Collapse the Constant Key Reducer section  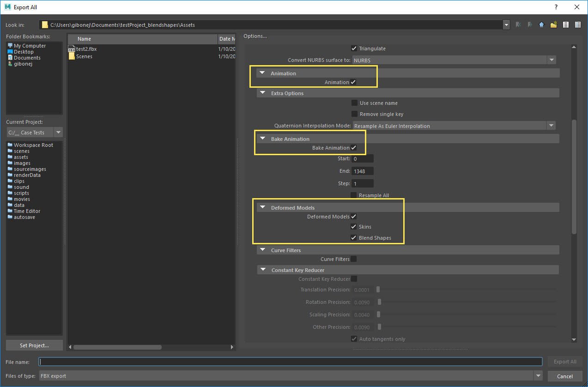pos(263,269)
